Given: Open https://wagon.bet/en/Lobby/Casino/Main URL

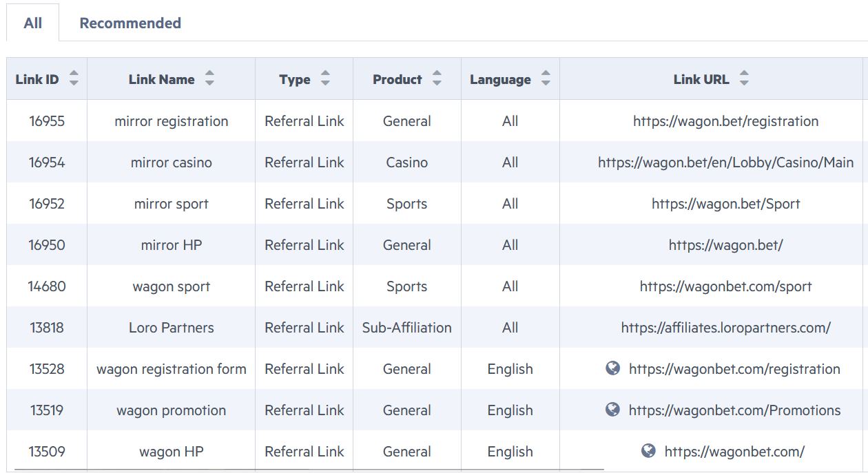Looking at the screenshot, I should pyautogui.click(x=726, y=162).
